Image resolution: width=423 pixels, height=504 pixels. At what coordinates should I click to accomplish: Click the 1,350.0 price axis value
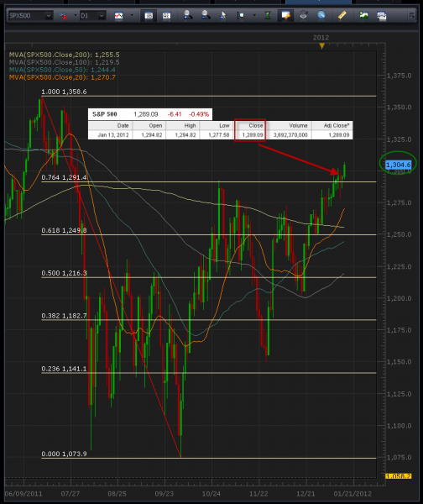(x=399, y=108)
